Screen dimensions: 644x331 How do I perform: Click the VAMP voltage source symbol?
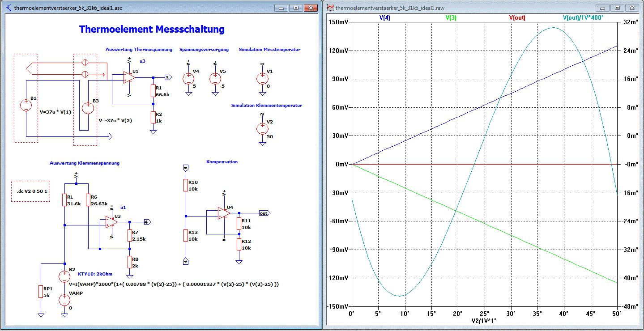(65, 300)
